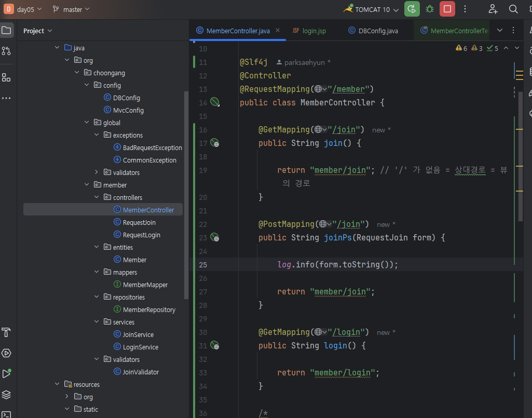This screenshot has height=418, width=532.
Task: Open the Terminal tool window icon
Action: click(6, 414)
